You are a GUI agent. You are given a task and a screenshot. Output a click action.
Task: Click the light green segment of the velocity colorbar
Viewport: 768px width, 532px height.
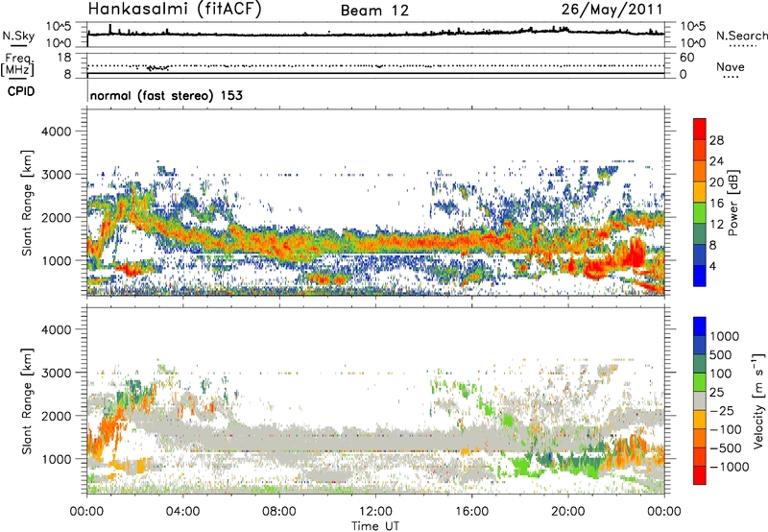click(700, 382)
